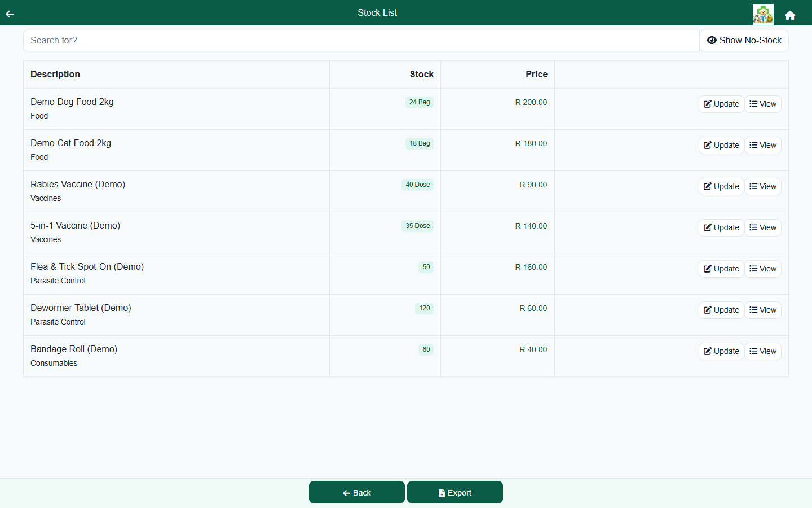The image size is (812, 508).
Task: Click the price R 140.00
Action: (x=531, y=226)
